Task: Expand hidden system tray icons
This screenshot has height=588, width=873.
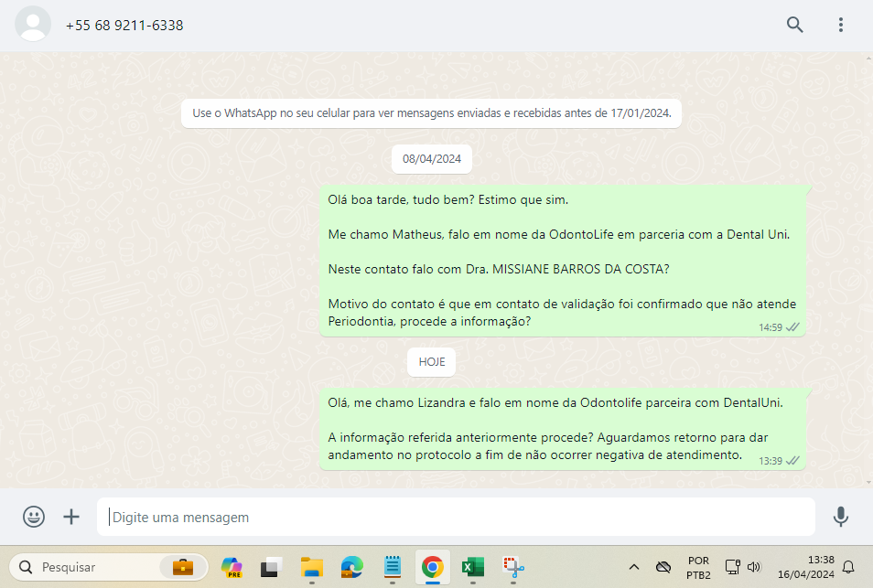Action: click(633, 567)
